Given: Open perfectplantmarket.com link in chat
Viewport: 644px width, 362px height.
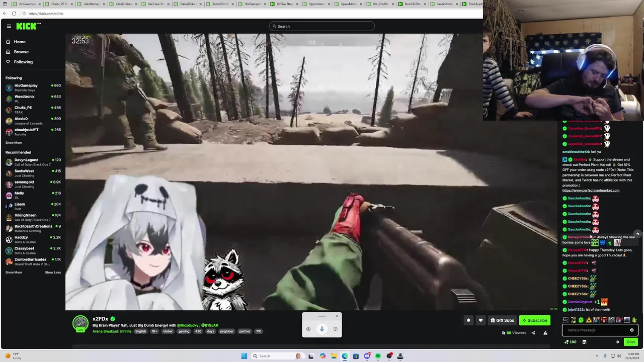Looking at the screenshot, I should click(x=591, y=191).
